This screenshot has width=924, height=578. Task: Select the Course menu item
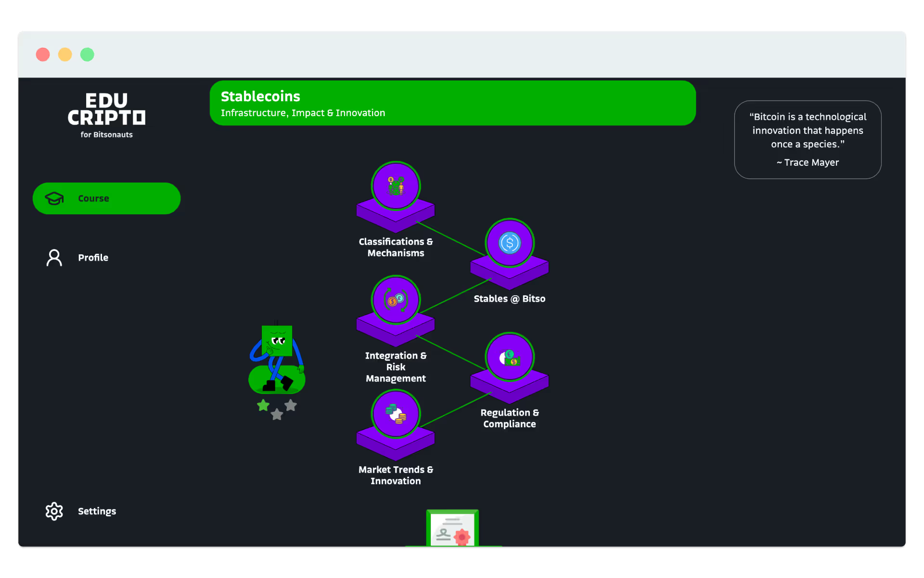[106, 198]
